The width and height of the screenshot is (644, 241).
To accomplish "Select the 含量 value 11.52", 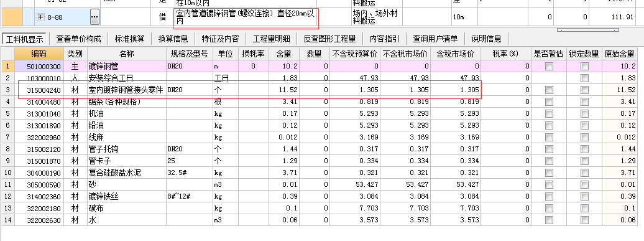I will (284, 90).
